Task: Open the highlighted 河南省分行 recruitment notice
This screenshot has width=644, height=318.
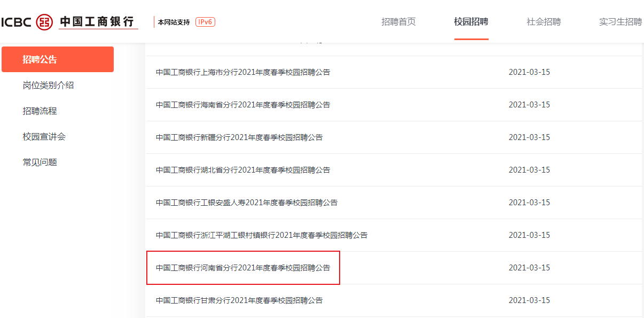Action: pyautogui.click(x=243, y=268)
